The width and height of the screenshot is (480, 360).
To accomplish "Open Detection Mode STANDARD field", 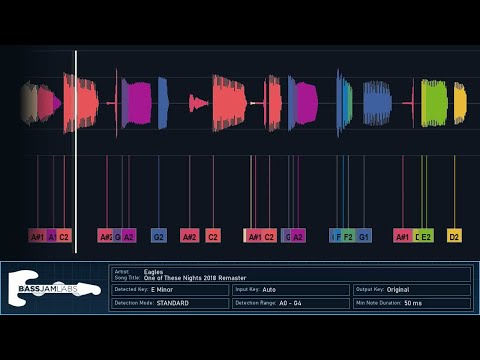I will point(170,303).
